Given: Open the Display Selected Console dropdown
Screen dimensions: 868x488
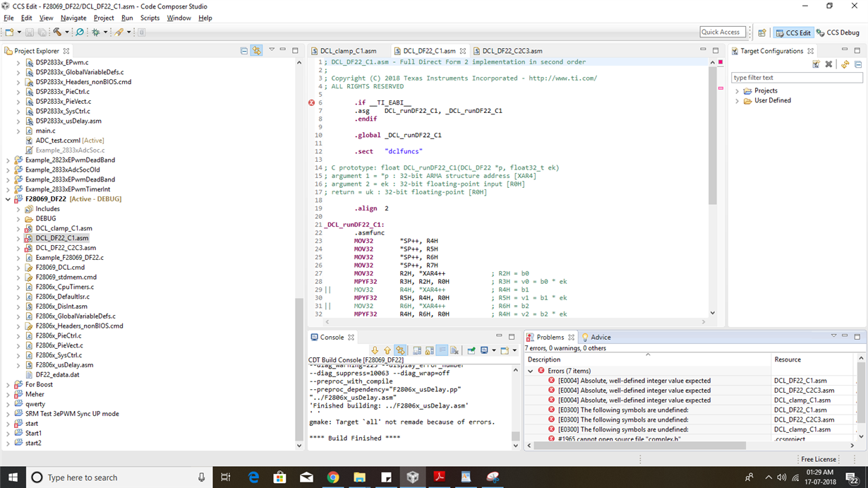Looking at the screenshot, I should coord(494,350).
